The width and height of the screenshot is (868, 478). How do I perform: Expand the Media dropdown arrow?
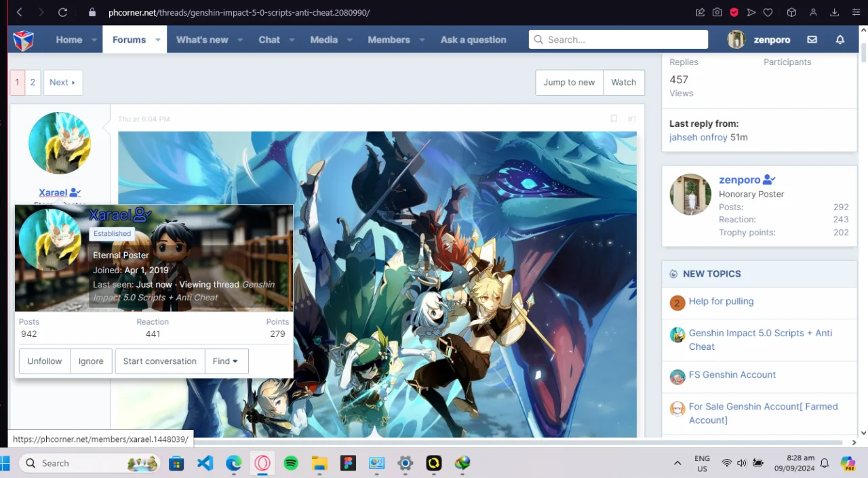pyautogui.click(x=349, y=40)
